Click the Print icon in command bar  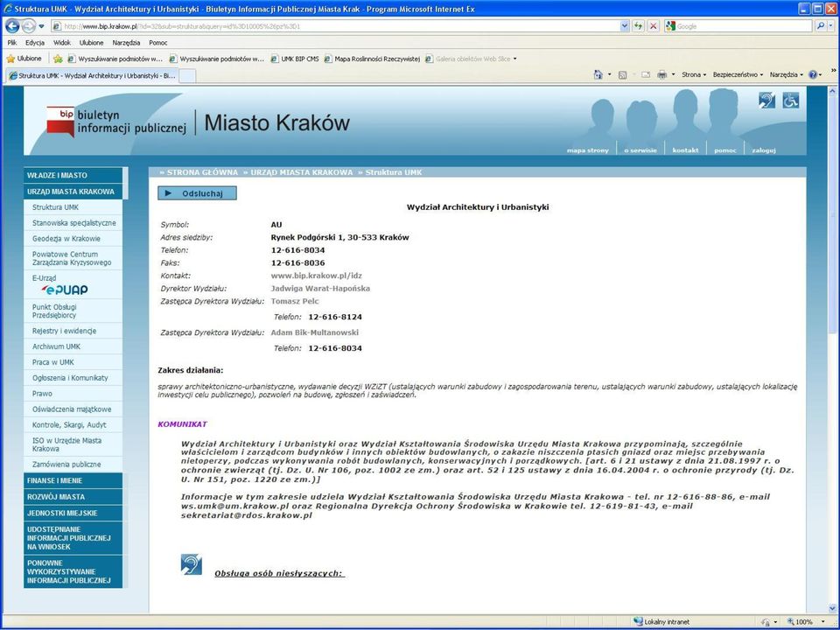(662, 74)
